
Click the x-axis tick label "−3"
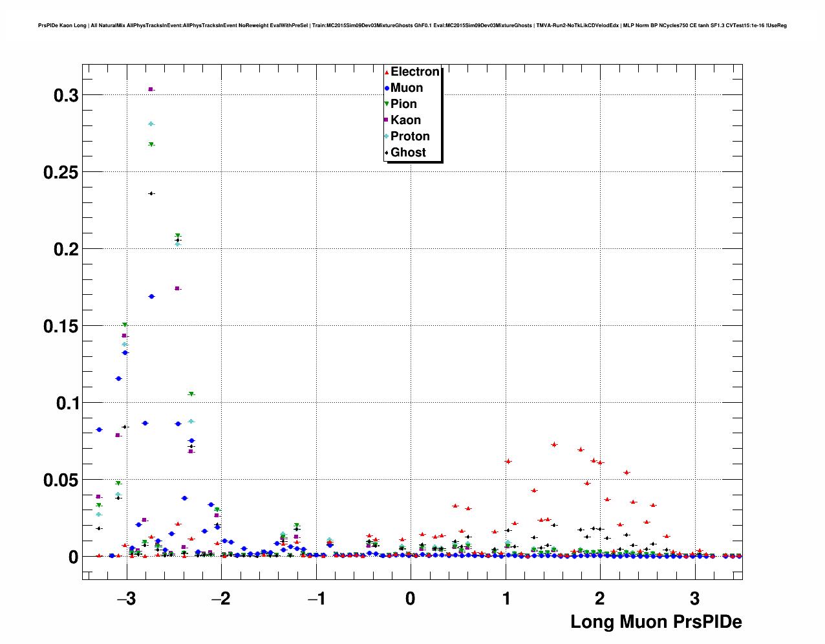coord(126,599)
